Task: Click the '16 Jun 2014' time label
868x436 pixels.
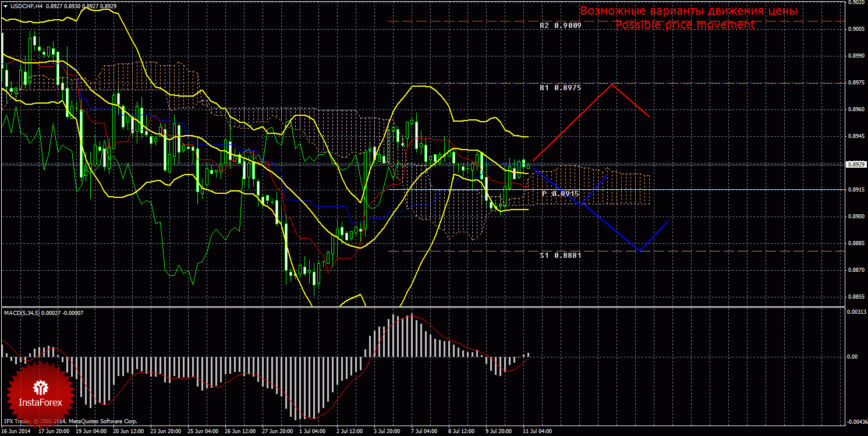Action: tap(16, 432)
